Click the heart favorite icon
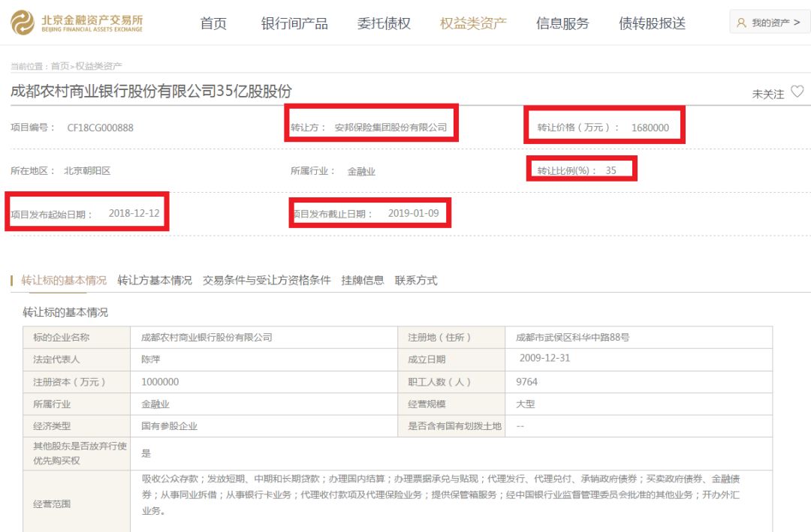Screen dimensions: 811x532 tap(797, 92)
